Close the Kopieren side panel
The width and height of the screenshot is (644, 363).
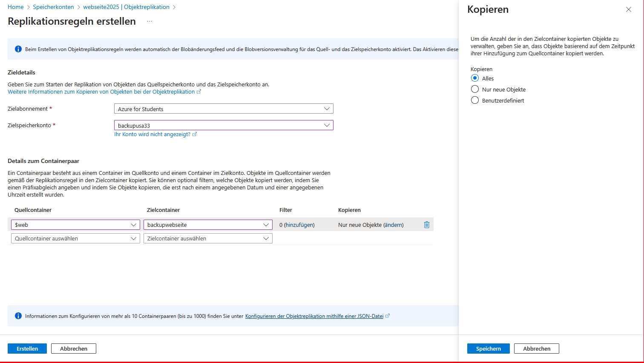pos(628,9)
